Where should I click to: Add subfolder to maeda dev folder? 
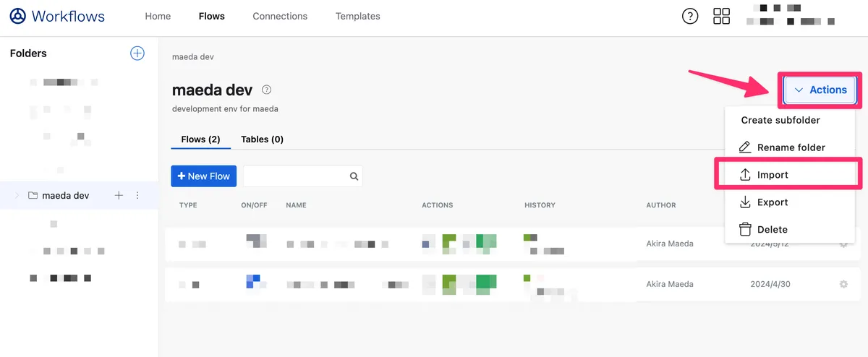119,195
